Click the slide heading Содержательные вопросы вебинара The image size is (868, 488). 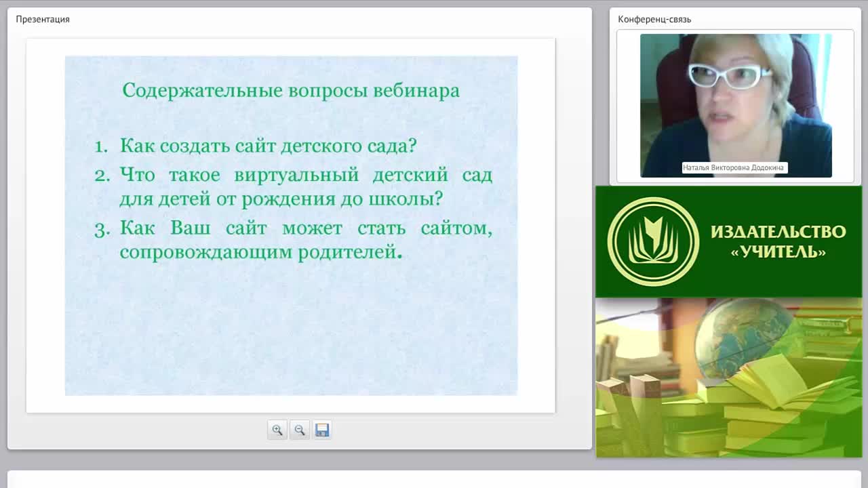291,90
